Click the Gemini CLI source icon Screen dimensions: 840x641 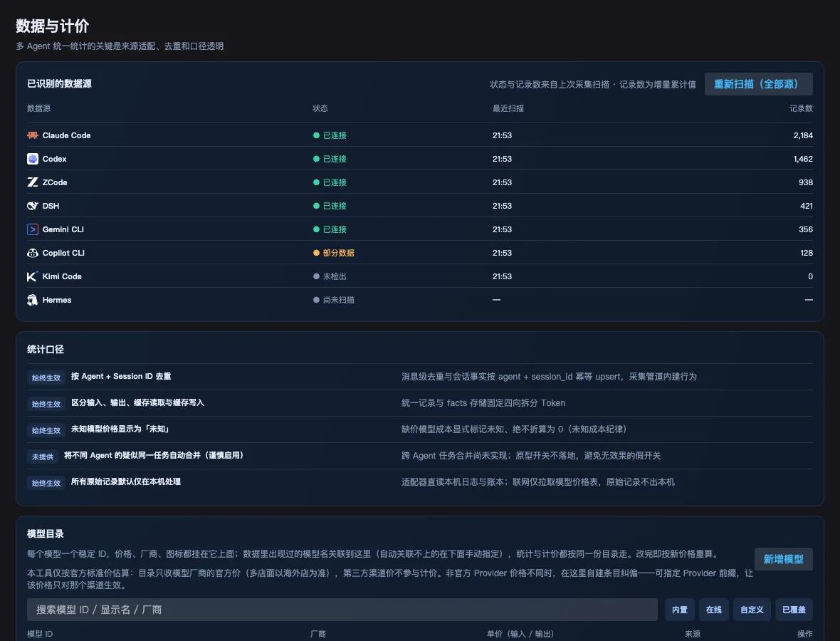pyautogui.click(x=33, y=229)
